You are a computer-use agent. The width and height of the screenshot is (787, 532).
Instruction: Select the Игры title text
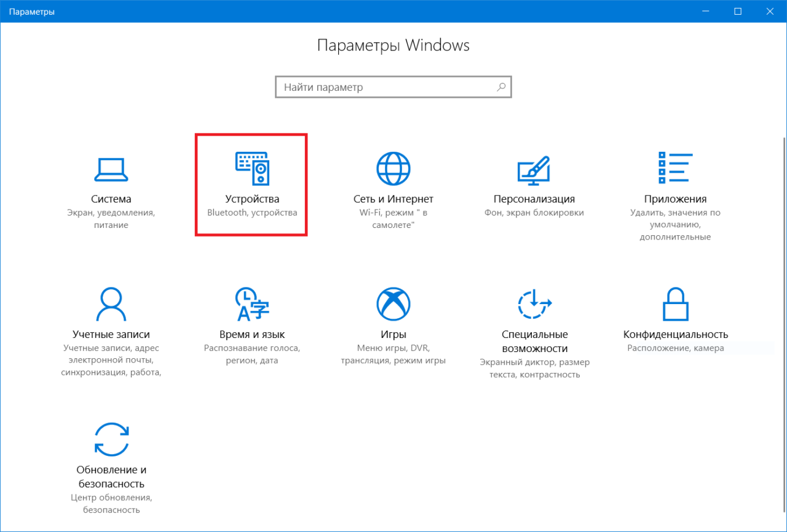pos(393,334)
